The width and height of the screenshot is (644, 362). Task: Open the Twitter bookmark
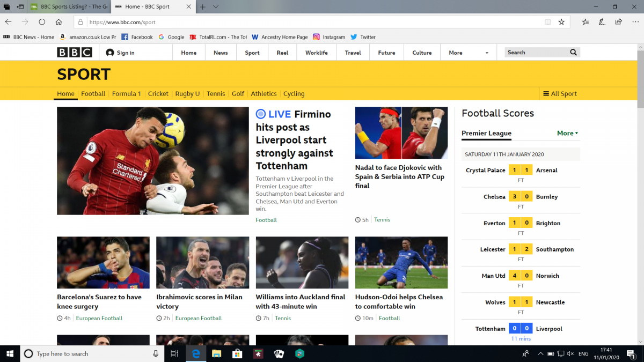click(x=363, y=37)
